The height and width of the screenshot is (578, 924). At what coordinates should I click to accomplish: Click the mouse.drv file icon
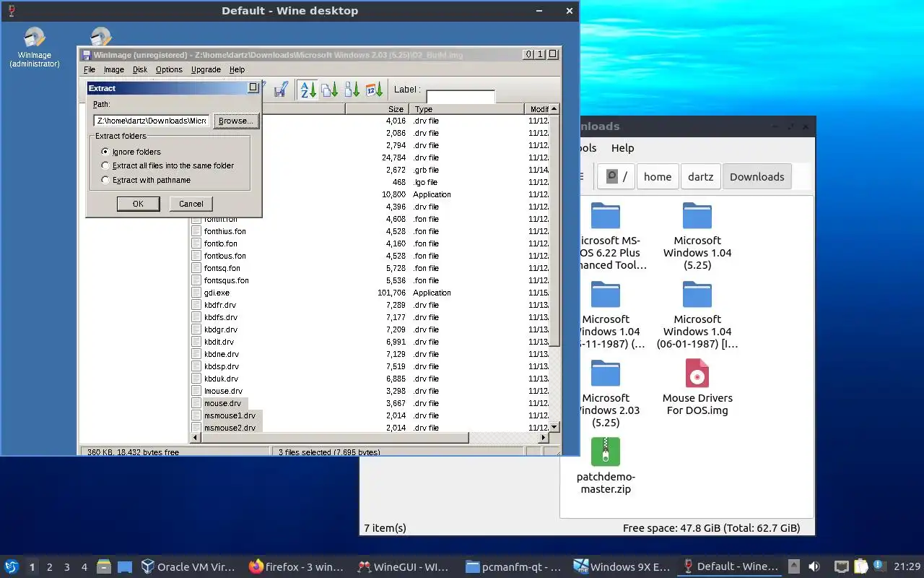click(196, 403)
